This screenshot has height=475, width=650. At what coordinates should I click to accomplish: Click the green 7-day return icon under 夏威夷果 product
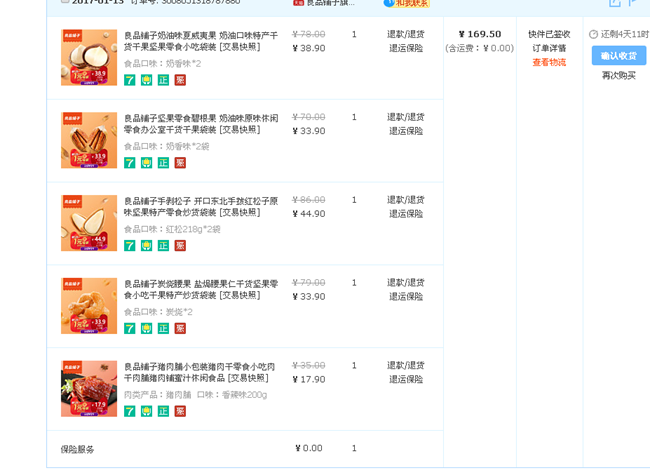pos(129,80)
